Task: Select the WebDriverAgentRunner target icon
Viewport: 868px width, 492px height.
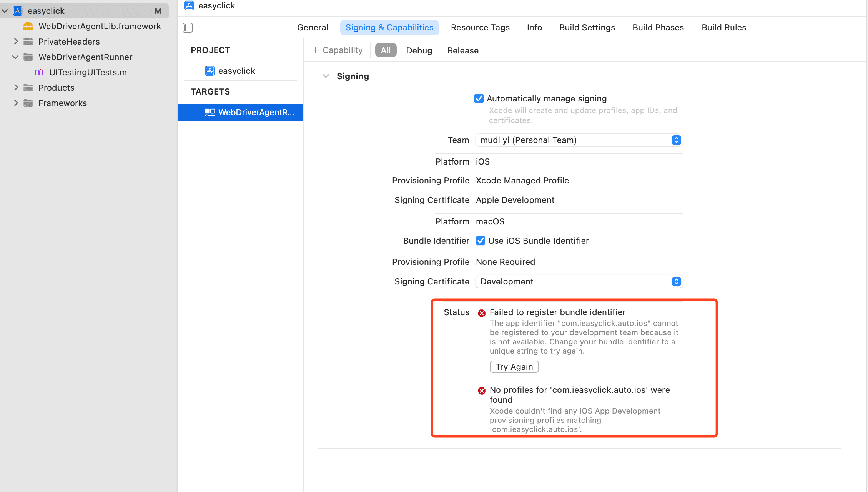Action: 210,112
